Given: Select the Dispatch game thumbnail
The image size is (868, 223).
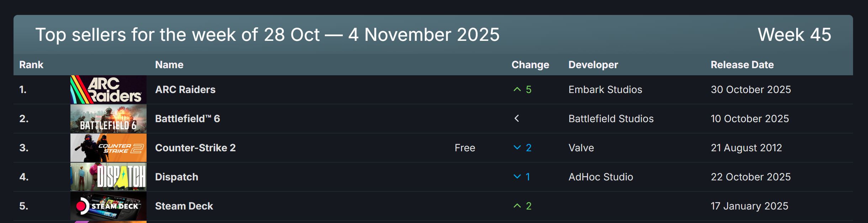Looking at the screenshot, I should click(x=108, y=177).
